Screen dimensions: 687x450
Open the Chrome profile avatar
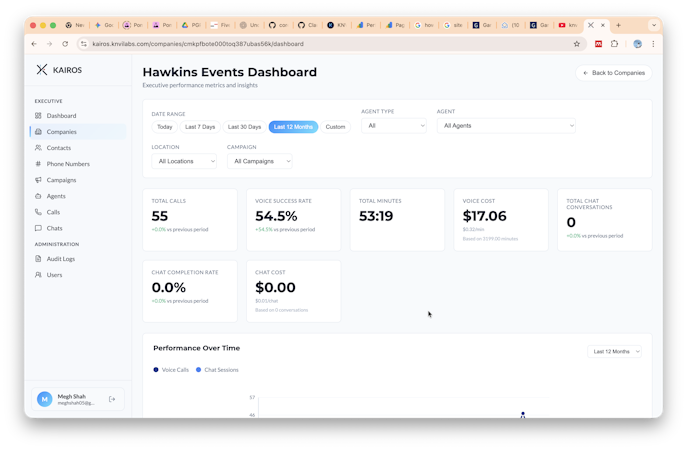point(637,44)
